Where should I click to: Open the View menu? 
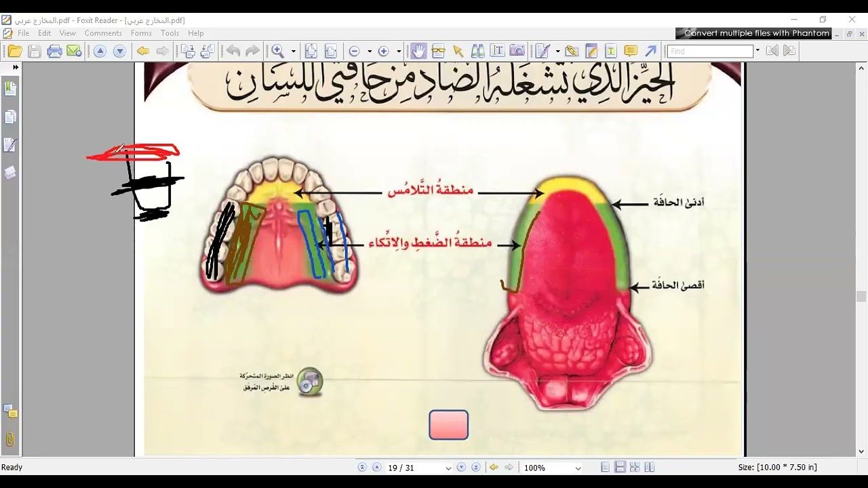[68, 33]
